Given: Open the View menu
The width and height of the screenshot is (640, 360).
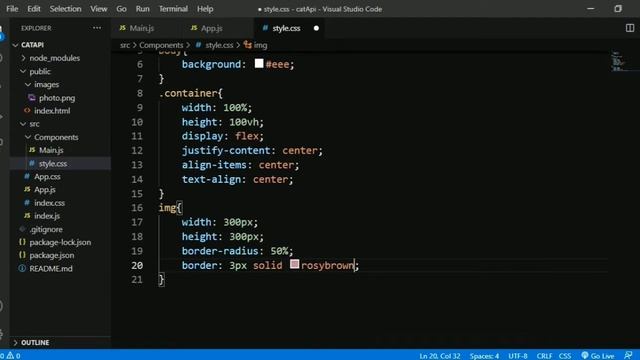Looking at the screenshot, I should coord(98,9).
